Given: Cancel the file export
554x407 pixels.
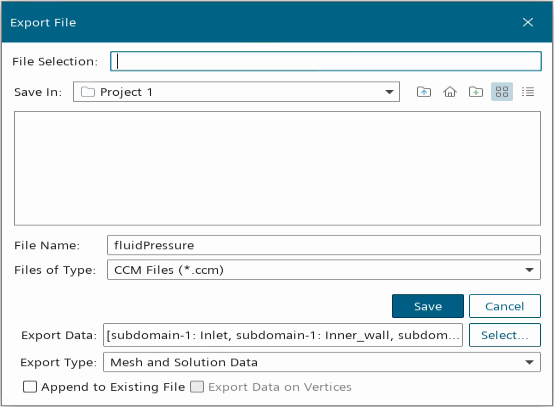Looking at the screenshot, I should (505, 306).
